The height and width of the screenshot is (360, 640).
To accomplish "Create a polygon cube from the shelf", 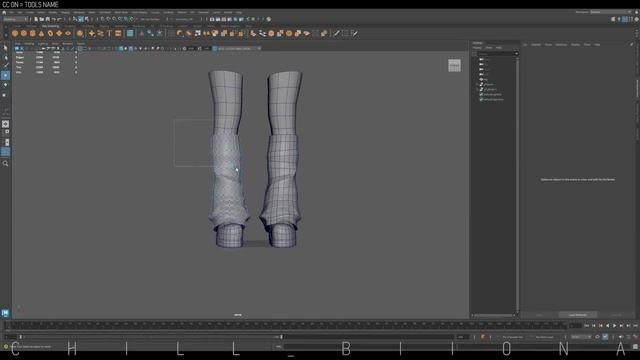I will pos(24,33).
